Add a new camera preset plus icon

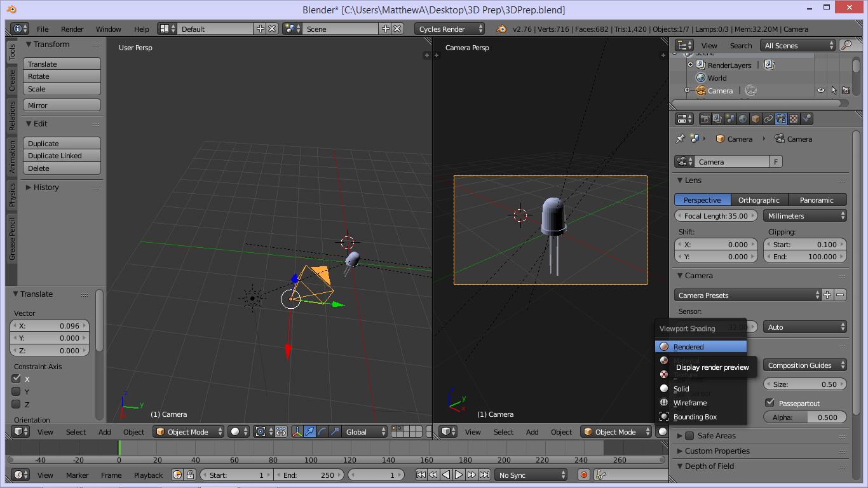pyautogui.click(x=827, y=295)
